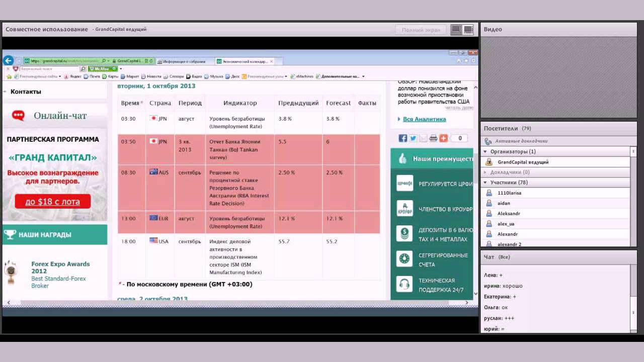This screenshot has width=644, height=362.
Task: Switch to the GrandCapital L... browser tab
Action: 130,61
